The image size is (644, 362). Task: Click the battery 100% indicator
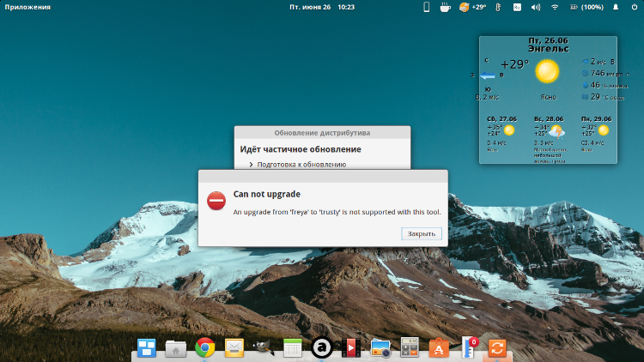pyautogui.click(x=586, y=7)
